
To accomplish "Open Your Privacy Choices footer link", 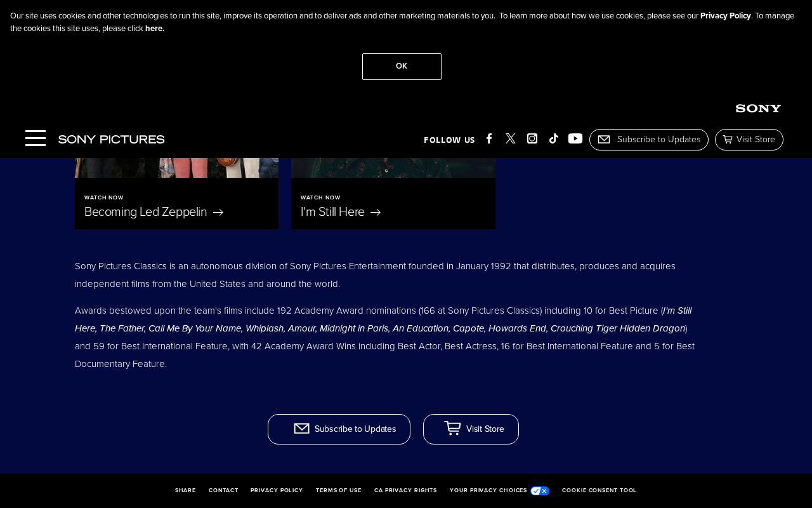I will tap(488, 491).
